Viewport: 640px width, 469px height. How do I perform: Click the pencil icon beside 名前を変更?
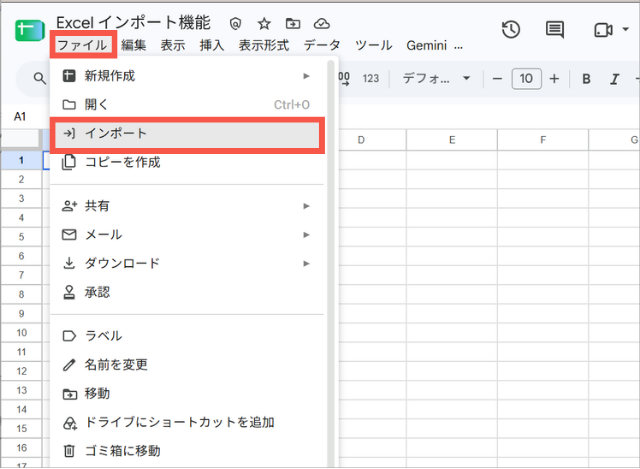click(x=69, y=365)
